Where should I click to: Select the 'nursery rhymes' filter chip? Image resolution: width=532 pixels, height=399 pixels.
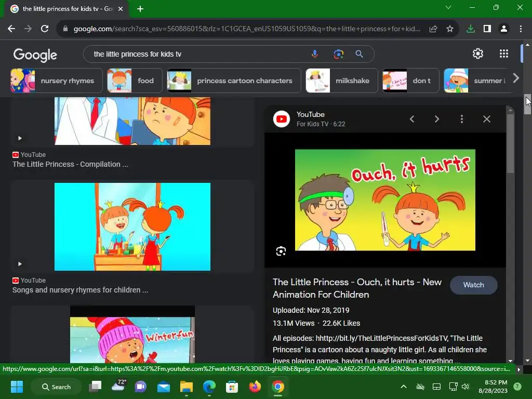(56, 81)
